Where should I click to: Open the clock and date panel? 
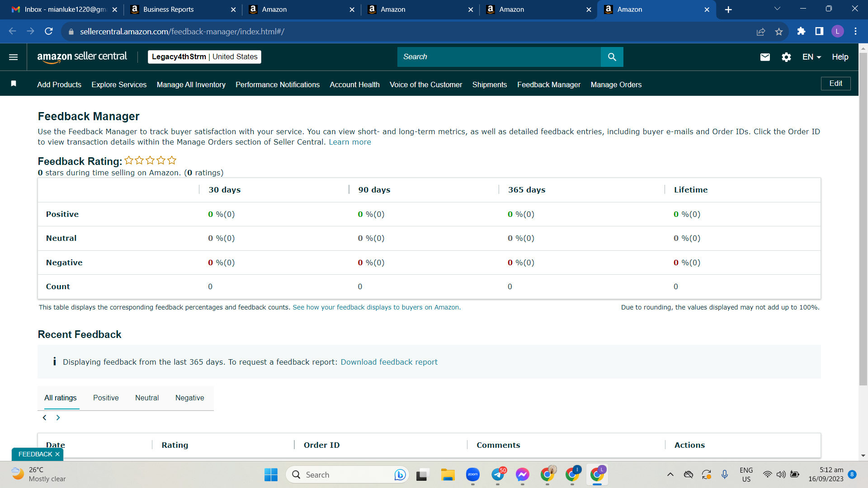(826, 474)
